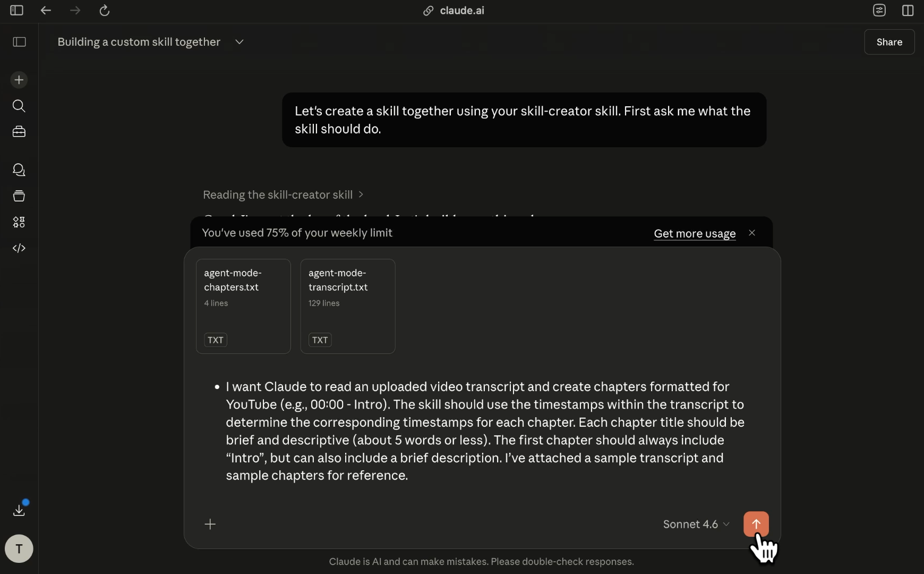Click TXT badge on agent-mode-transcript.txt

(320, 340)
